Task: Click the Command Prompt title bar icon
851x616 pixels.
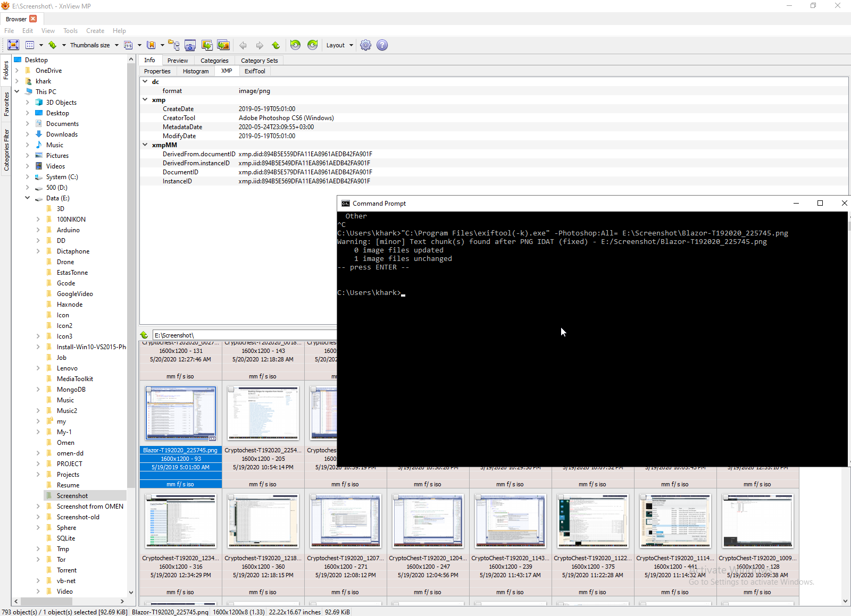Action: coord(346,204)
